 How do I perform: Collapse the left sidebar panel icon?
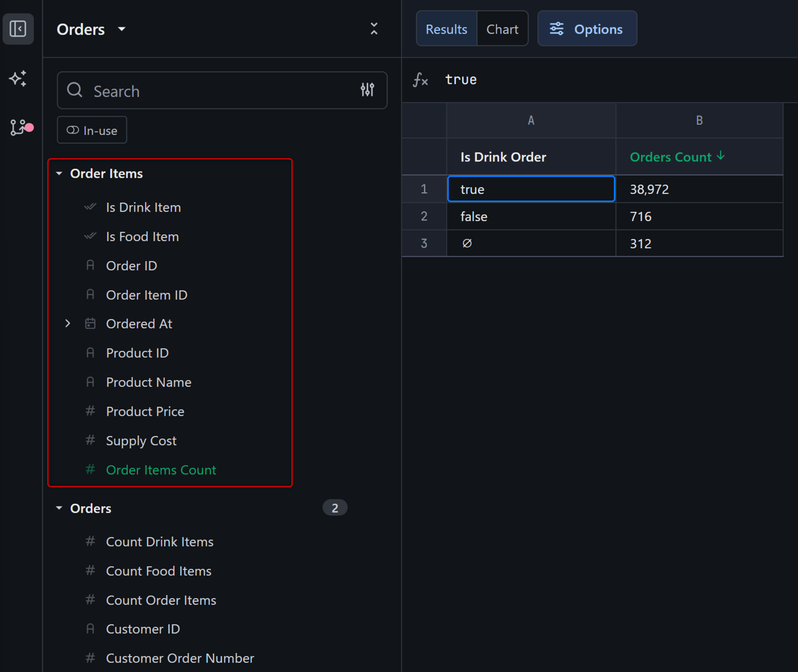[18, 29]
